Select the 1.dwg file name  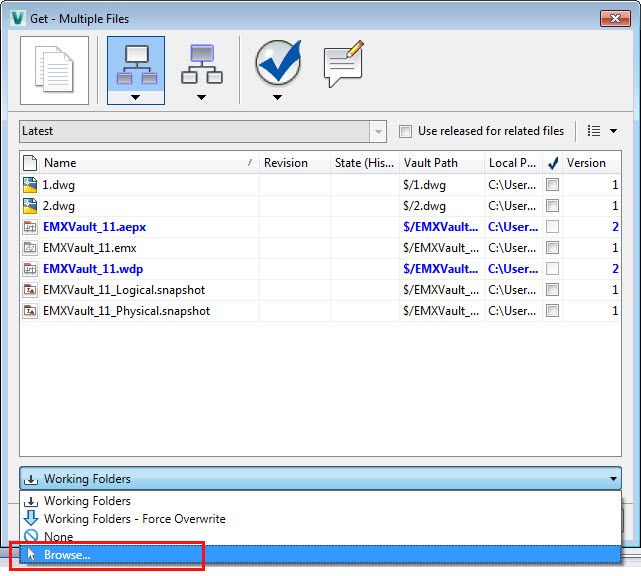tap(59, 185)
